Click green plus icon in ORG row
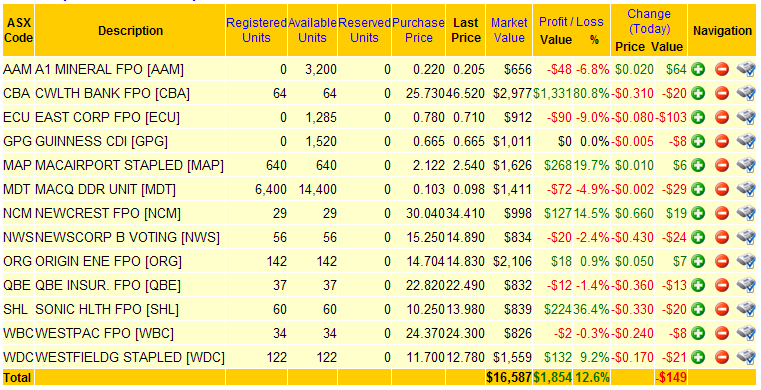 coord(698,261)
